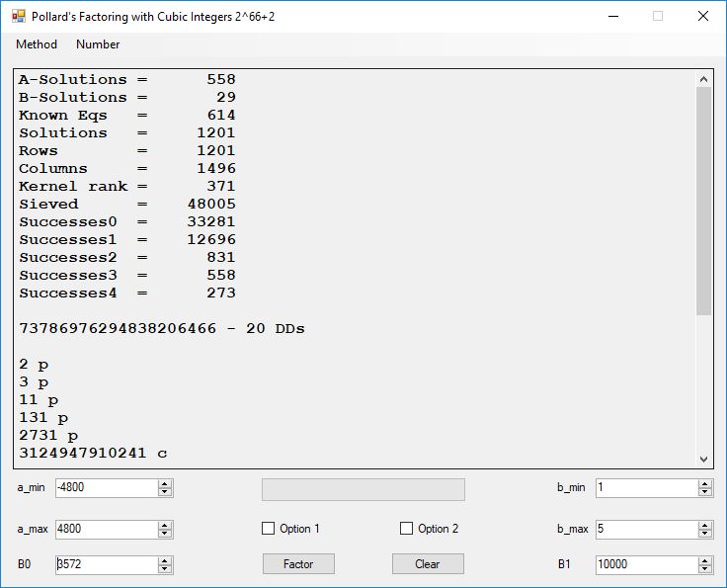
Task: Click the 'Successes4 = 273' line
Action: coord(127,294)
